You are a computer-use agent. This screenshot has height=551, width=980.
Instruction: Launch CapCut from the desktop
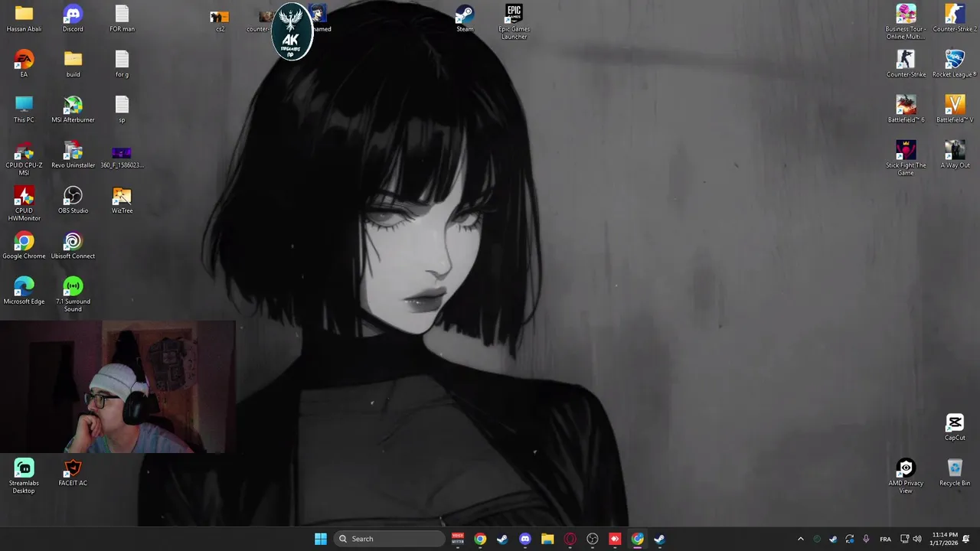coord(955,427)
